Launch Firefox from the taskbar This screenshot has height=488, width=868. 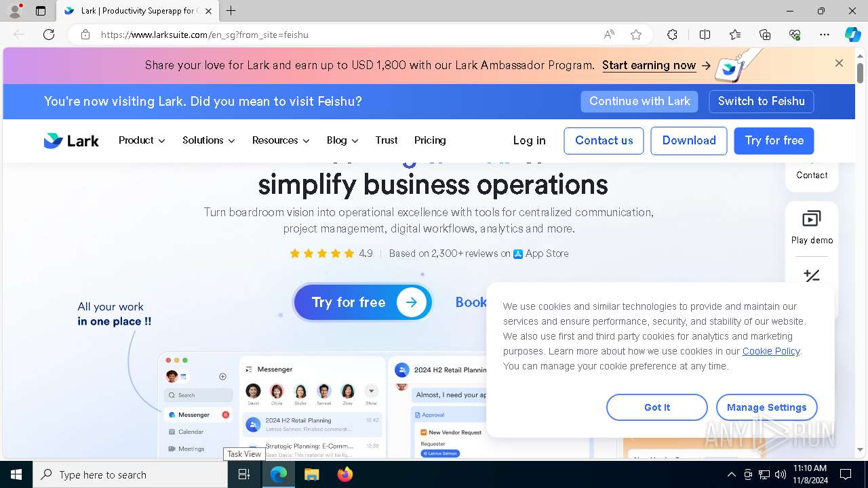(x=344, y=474)
